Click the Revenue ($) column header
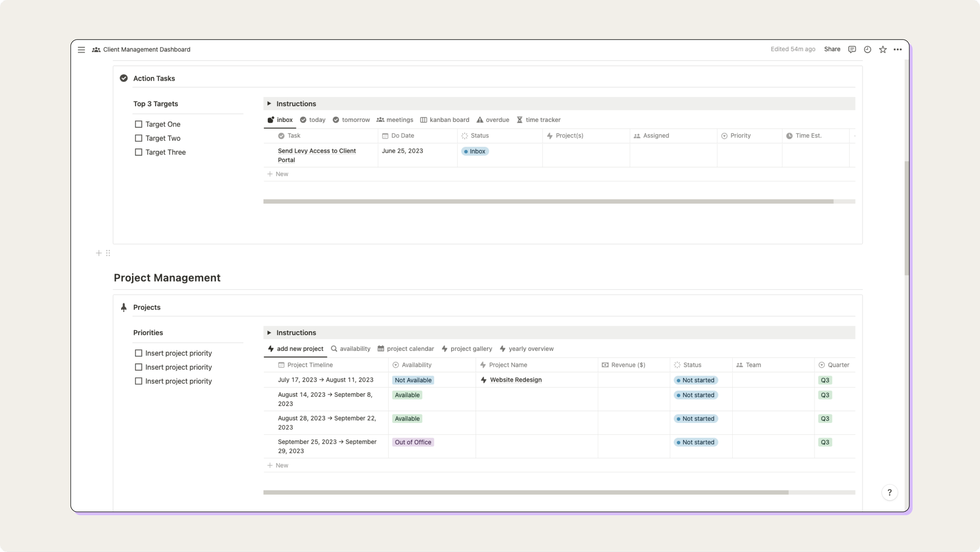The width and height of the screenshot is (980, 552). coord(634,365)
